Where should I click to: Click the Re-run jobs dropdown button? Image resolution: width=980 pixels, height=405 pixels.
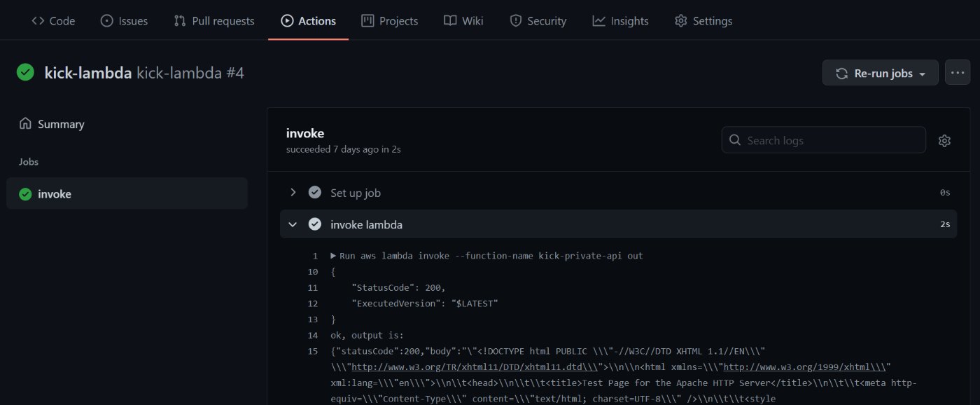[880, 73]
